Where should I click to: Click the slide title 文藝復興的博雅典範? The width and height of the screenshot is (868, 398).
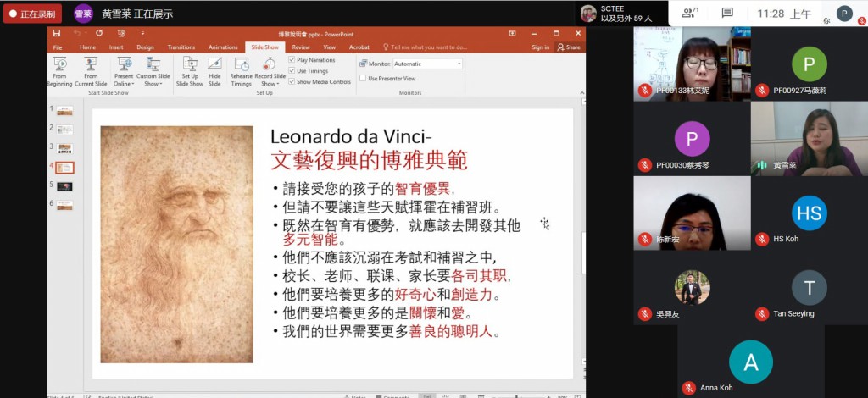[369, 160]
